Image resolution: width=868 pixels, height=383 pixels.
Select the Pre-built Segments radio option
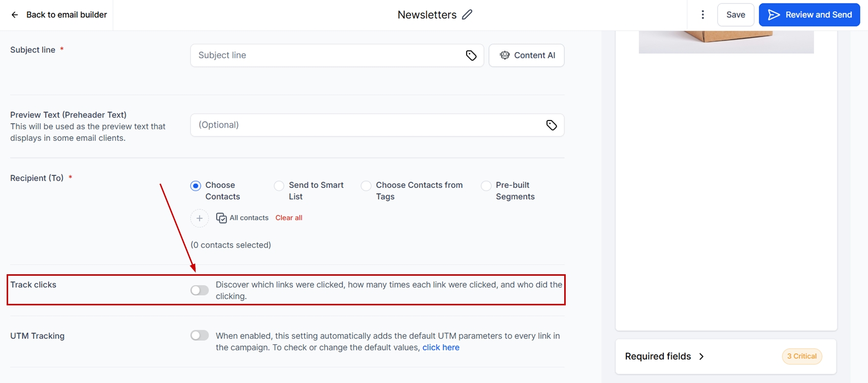point(486,186)
